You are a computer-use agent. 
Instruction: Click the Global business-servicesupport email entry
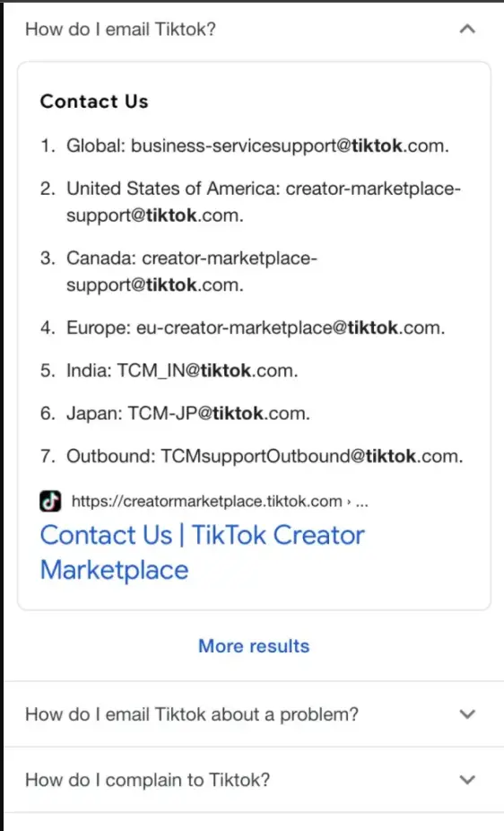click(x=257, y=145)
